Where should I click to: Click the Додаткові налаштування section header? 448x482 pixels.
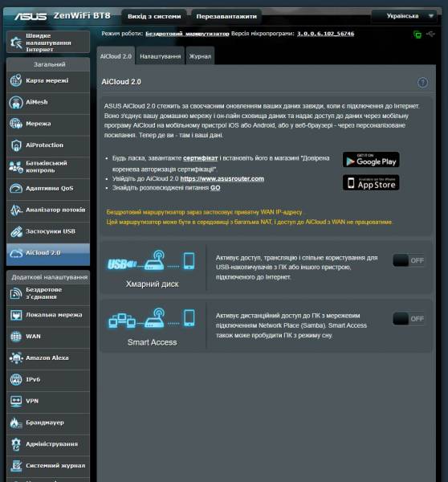(x=48, y=277)
